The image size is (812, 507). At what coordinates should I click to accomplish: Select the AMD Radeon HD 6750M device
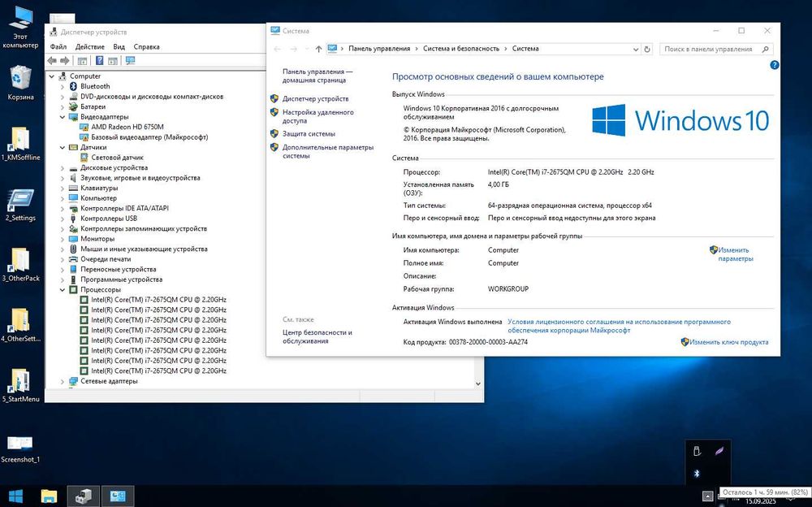127,127
